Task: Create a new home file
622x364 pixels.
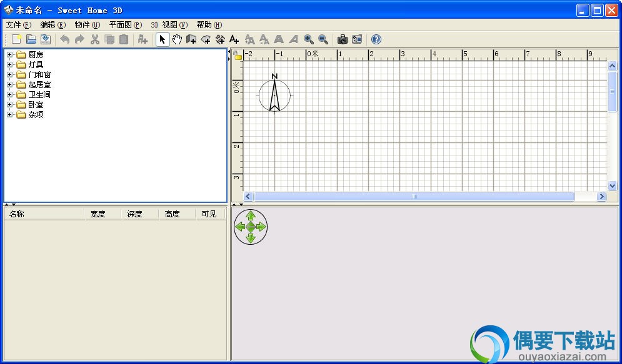Action: pos(17,39)
